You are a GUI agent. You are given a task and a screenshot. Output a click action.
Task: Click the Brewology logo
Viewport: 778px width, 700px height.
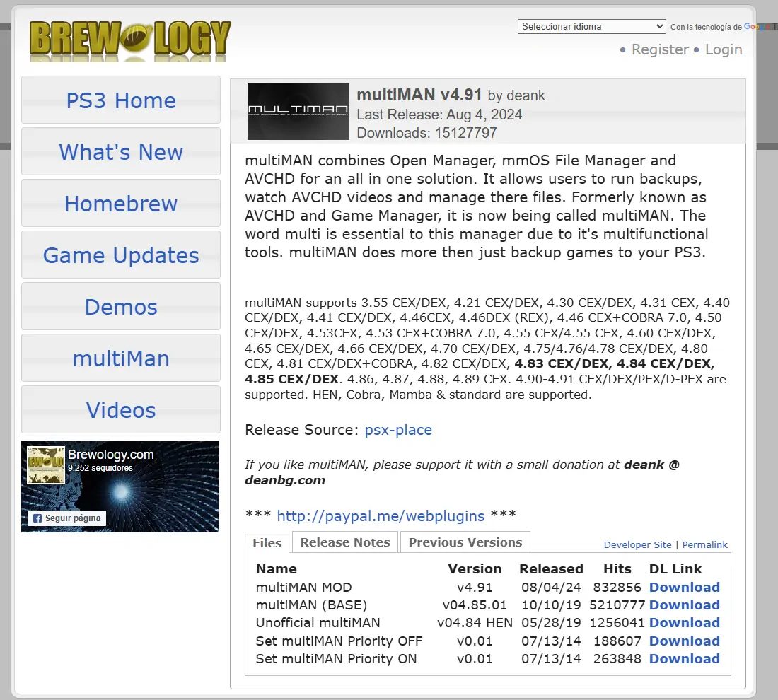click(130, 40)
